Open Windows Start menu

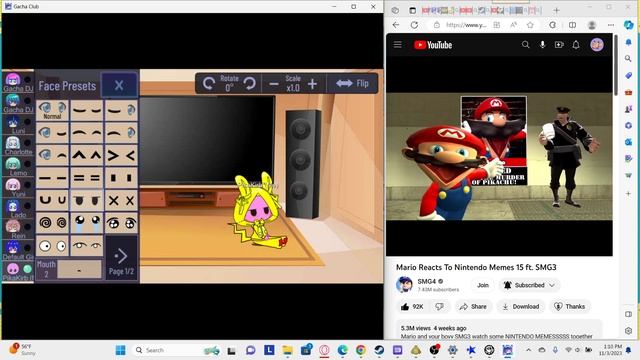click(x=120, y=350)
